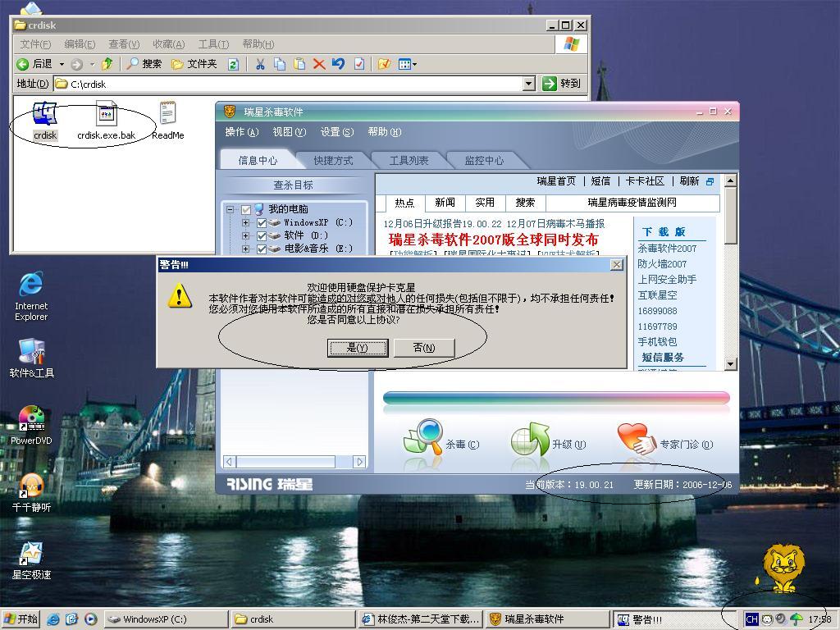
Task: Toggle the 我的电脑 scan target checkbox
Action: [246, 209]
